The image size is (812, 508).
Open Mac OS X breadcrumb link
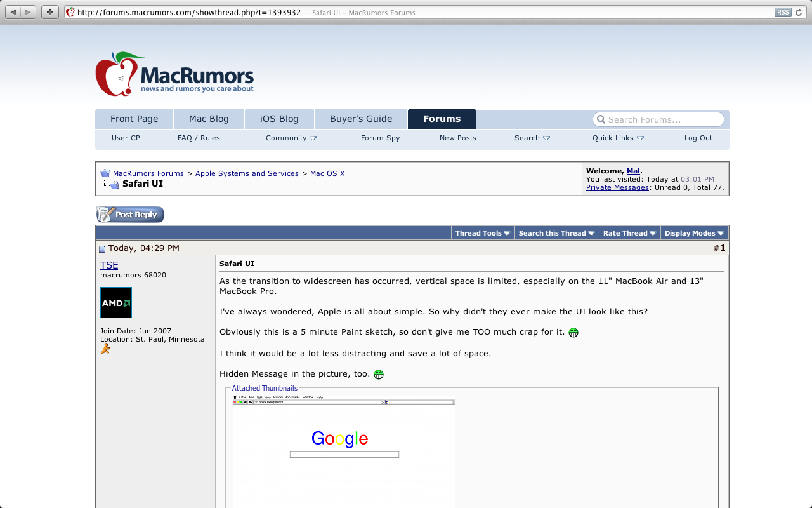click(x=327, y=173)
